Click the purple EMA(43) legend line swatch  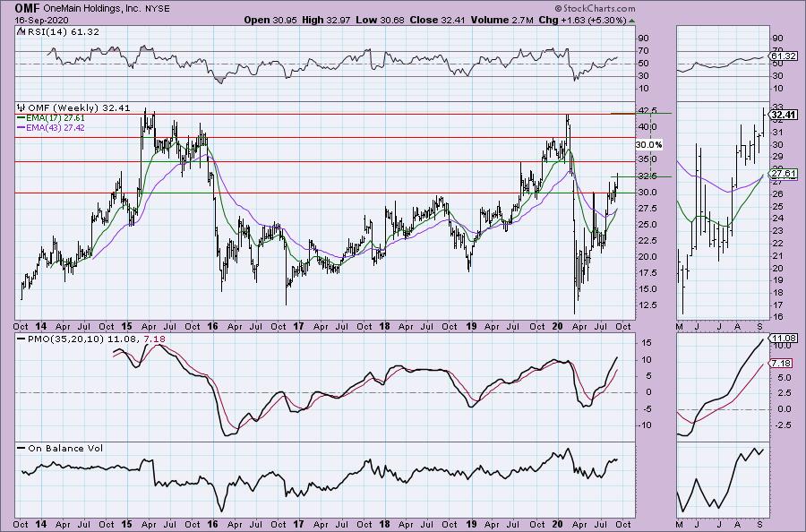click(x=21, y=127)
